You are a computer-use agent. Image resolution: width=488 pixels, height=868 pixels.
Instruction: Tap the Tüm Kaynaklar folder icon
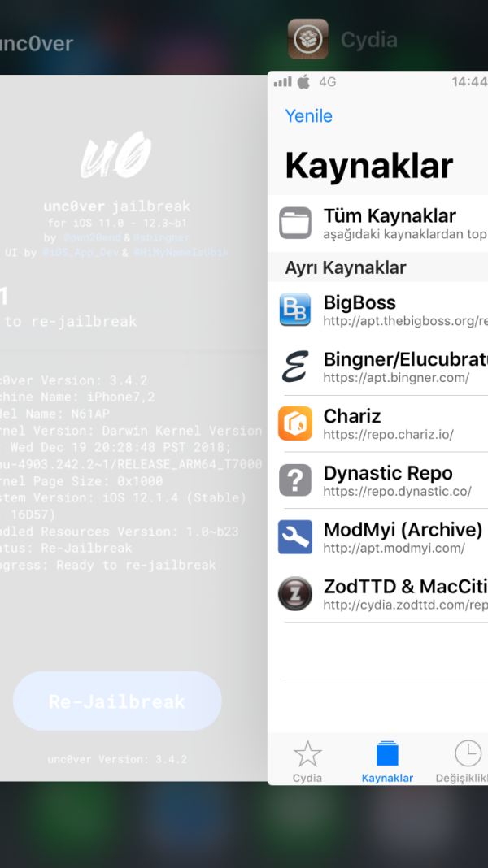[294, 223]
